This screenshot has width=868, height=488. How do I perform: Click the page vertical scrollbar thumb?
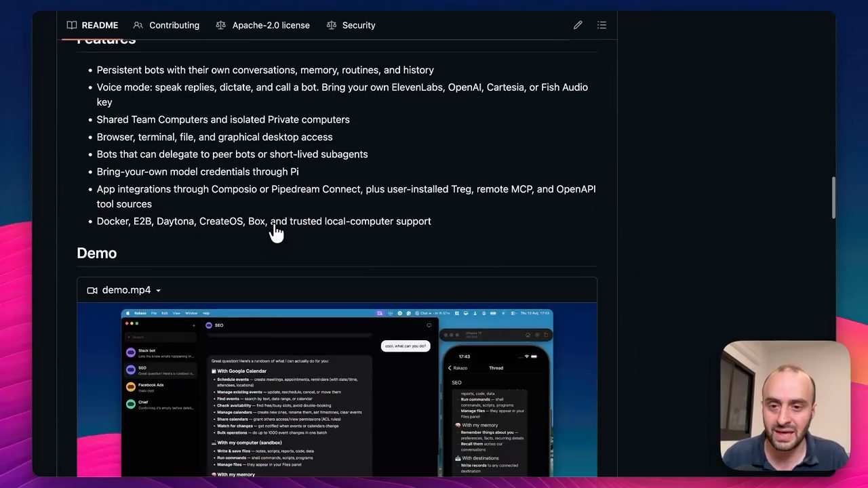pos(834,198)
